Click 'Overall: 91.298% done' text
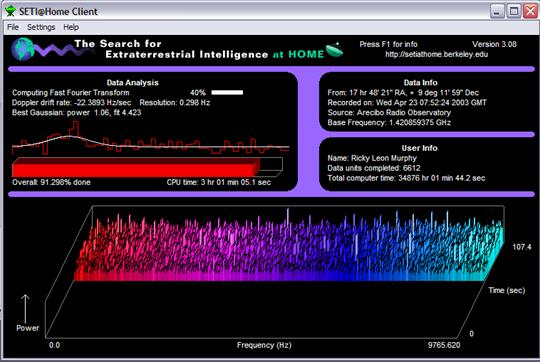Viewport: 540px width, 362px height. click(51, 182)
